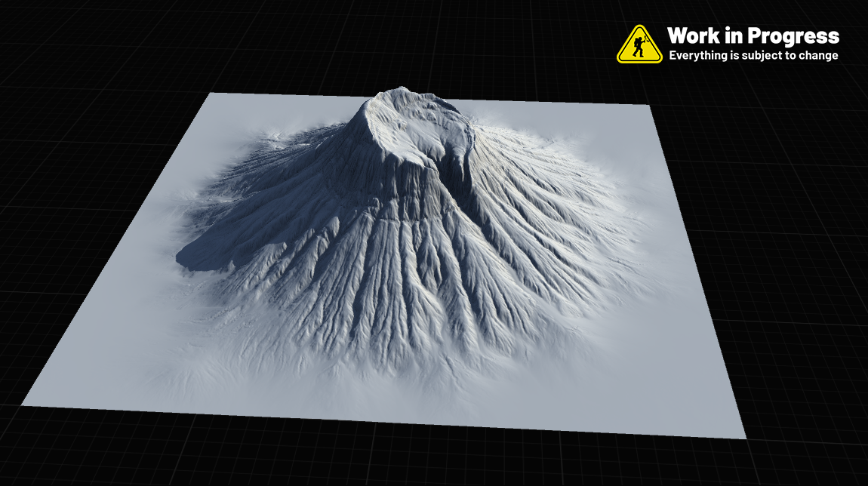Click the front-right corner of the terrain tile

(x=744, y=437)
